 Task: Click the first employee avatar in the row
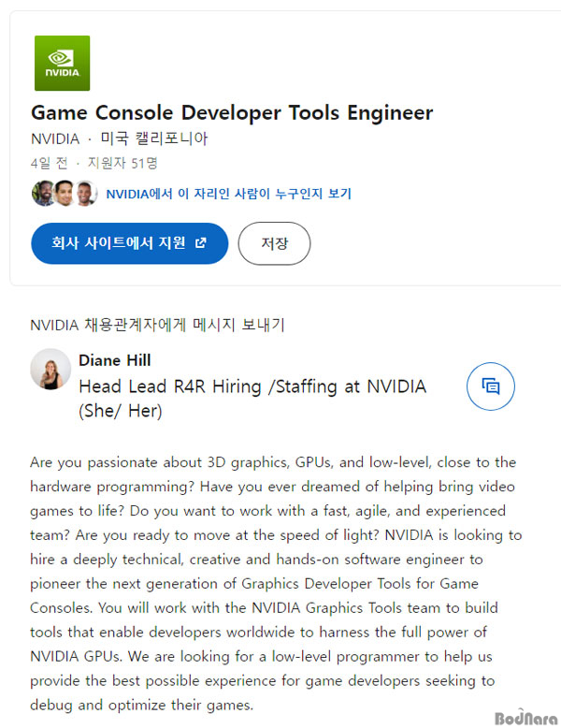click(43, 194)
